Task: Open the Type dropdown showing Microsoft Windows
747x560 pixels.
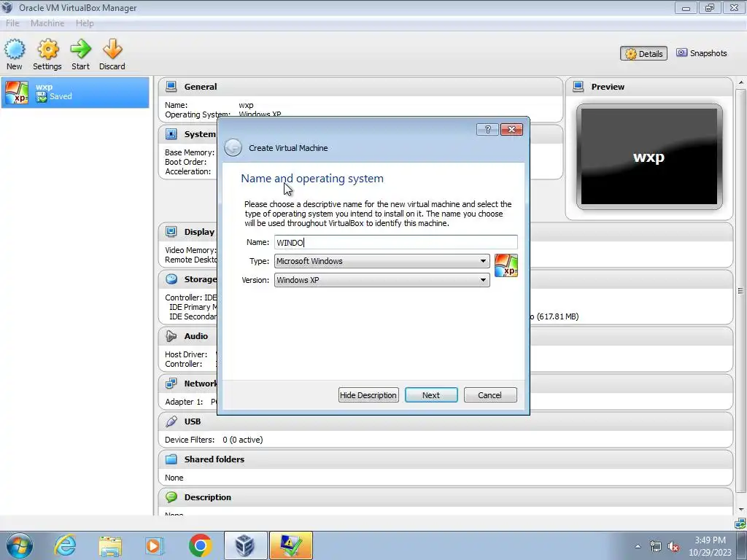Action: pyautogui.click(x=382, y=261)
